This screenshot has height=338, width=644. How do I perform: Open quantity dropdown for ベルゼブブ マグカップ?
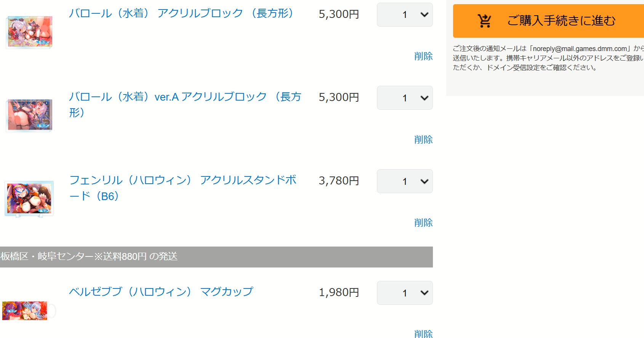coord(405,293)
